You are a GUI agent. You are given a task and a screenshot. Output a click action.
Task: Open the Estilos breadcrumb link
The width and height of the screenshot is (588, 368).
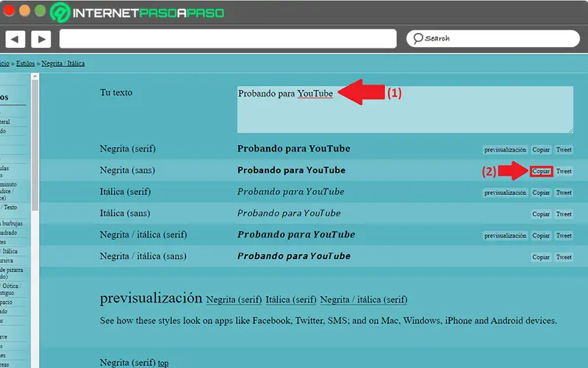25,63
